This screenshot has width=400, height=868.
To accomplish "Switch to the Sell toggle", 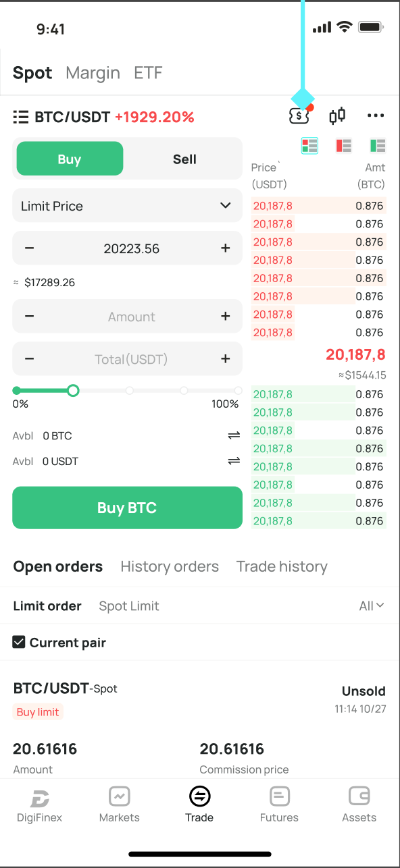I will pos(184,159).
